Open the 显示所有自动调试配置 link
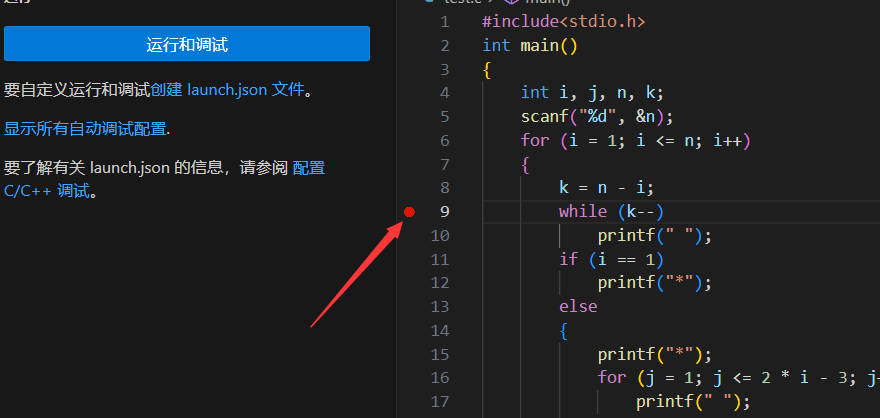This screenshot has width=880, height=418. [x=85, y=129]
